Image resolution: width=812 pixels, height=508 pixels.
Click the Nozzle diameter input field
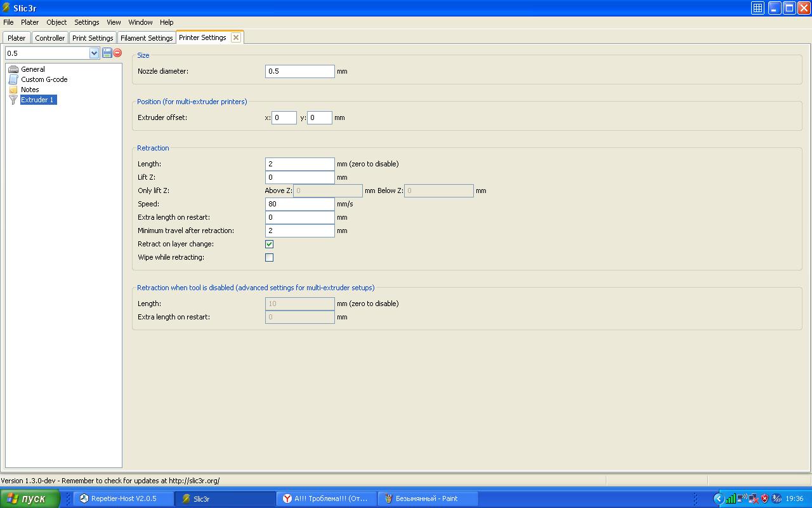(299, 71)
